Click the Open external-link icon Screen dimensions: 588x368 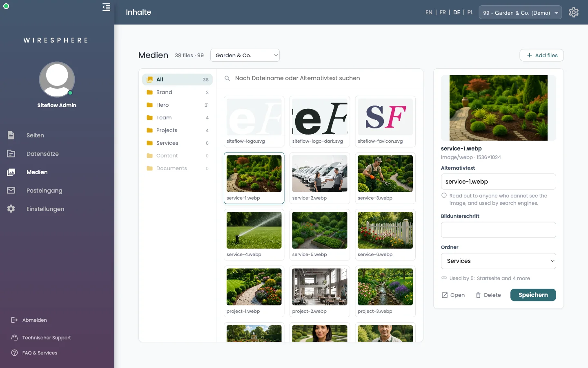coord(445,295)
